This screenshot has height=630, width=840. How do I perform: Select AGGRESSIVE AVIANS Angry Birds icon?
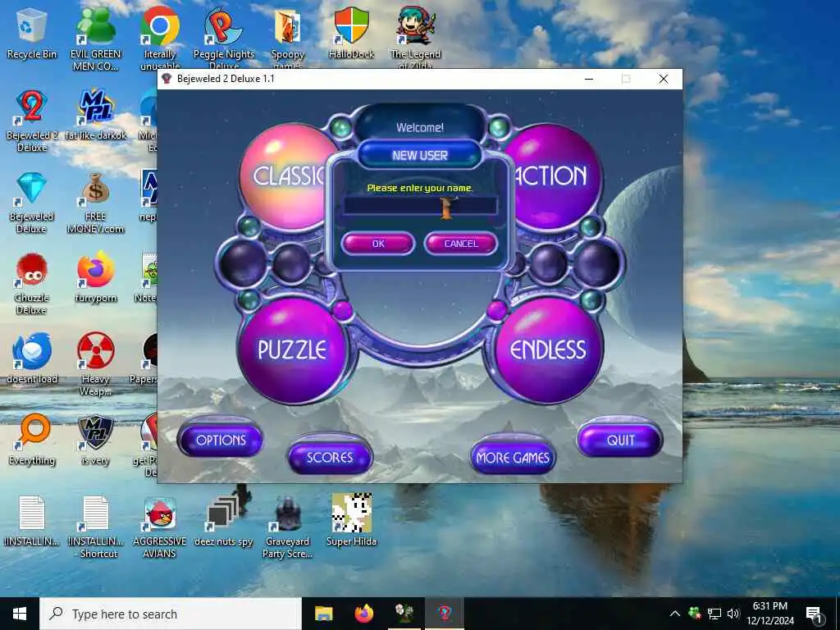point(160,527)
